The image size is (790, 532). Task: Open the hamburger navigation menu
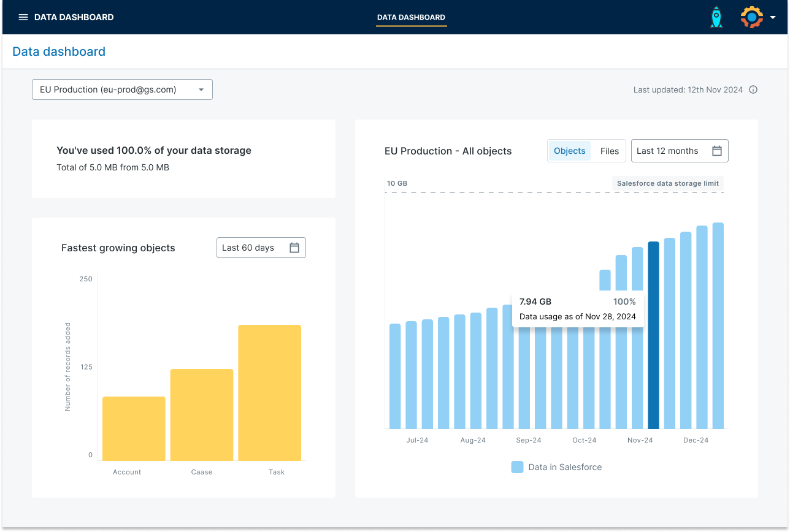(23, 17)
